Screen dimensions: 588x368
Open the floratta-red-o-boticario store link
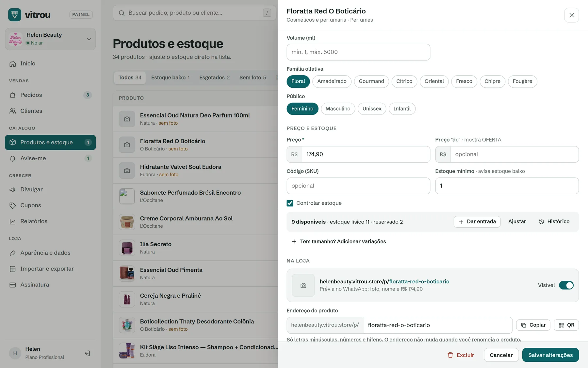click(384, 282)
